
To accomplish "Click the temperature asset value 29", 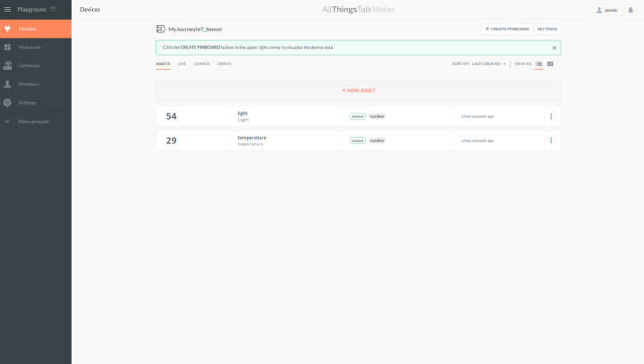I will [x=171, y=140].
